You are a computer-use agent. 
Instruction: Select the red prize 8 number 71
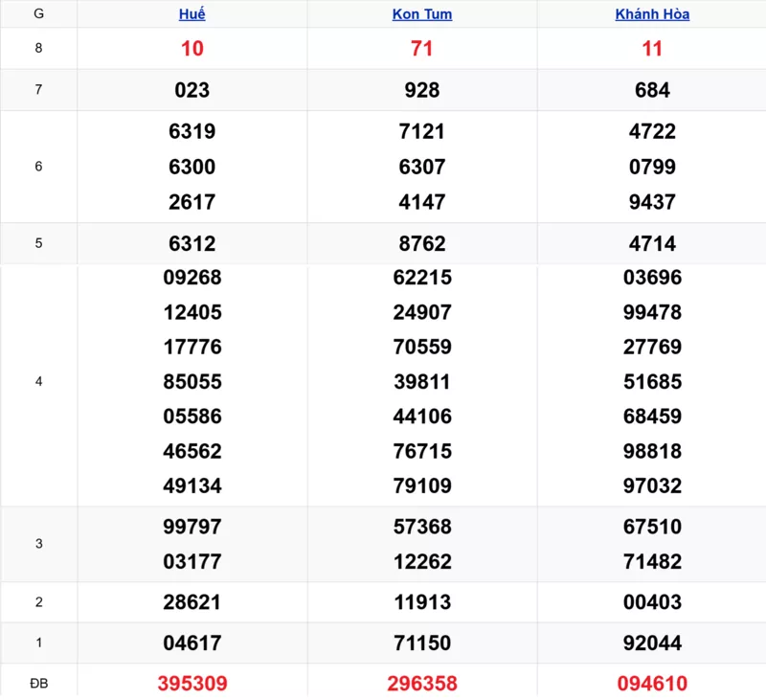click(422, 49)
